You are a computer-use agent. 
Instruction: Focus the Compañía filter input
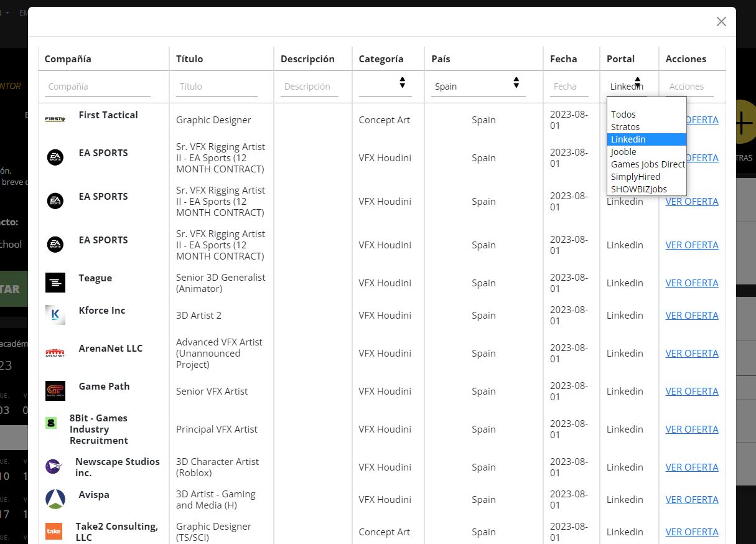(98, 87)
